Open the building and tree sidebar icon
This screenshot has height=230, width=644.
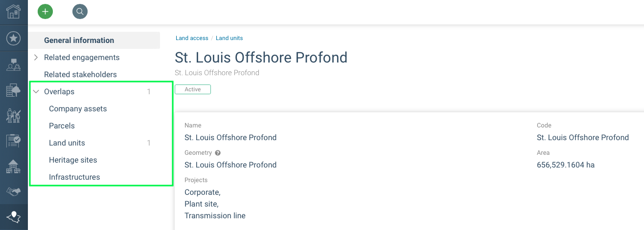13,90
